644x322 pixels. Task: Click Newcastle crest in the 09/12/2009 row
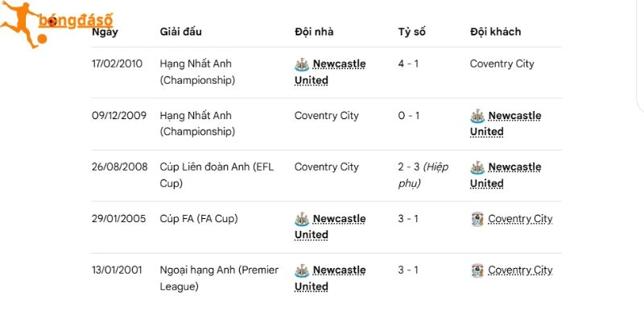(477, 116)
